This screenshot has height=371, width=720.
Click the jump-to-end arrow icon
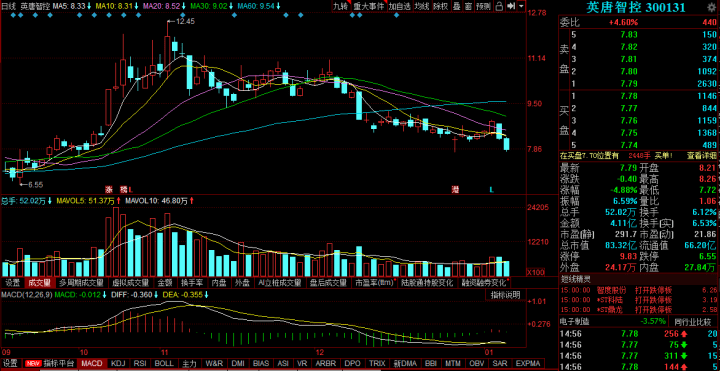511,6
